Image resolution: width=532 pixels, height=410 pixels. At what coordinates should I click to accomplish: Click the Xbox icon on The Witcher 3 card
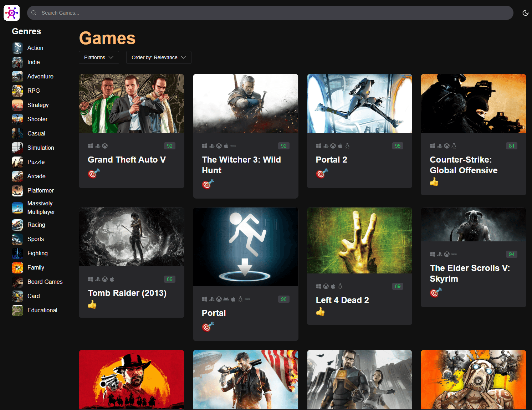219,146
